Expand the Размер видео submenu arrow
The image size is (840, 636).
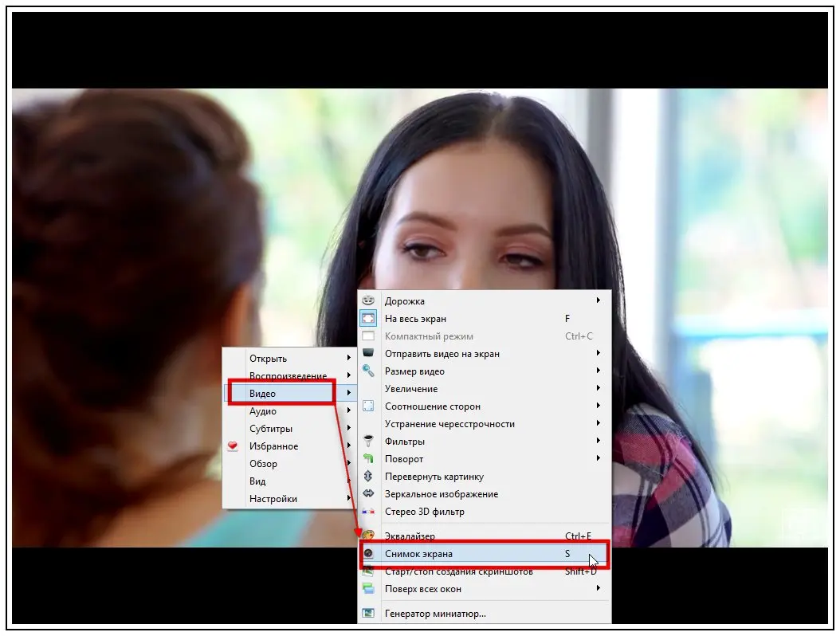pyautogui.click(x=599, y=371)
